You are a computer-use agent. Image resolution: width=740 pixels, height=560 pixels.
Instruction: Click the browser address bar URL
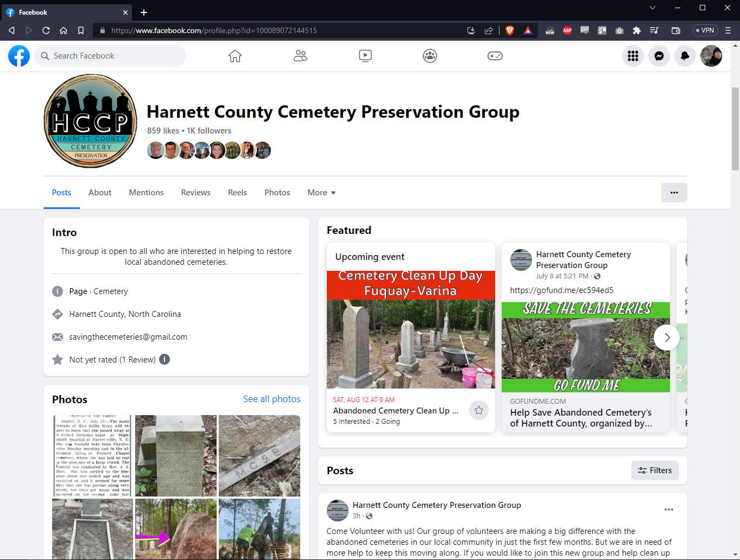point(214,30)
